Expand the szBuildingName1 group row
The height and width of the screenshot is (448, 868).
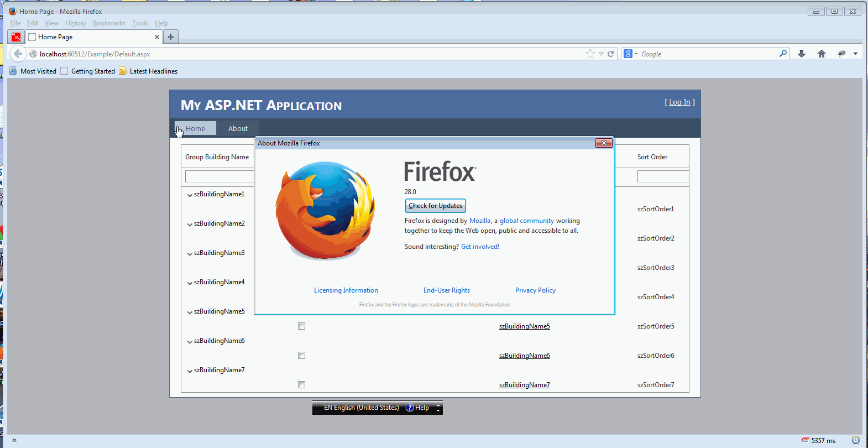click(x=190, y=195)
